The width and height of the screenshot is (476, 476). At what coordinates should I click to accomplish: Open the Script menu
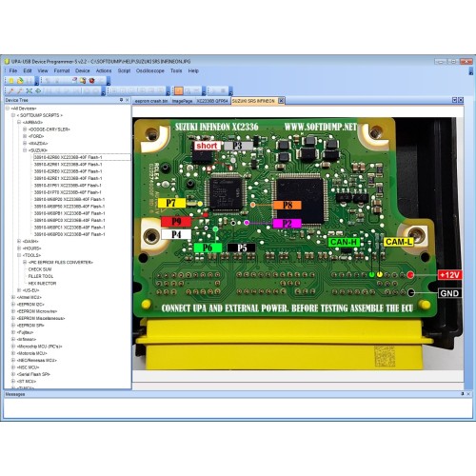pos(124,70)
